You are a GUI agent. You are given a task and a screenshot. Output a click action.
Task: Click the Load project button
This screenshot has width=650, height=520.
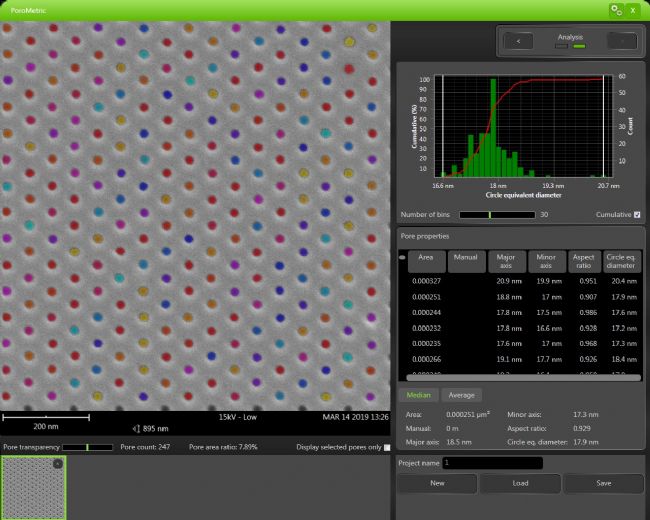tap(518, 483)
